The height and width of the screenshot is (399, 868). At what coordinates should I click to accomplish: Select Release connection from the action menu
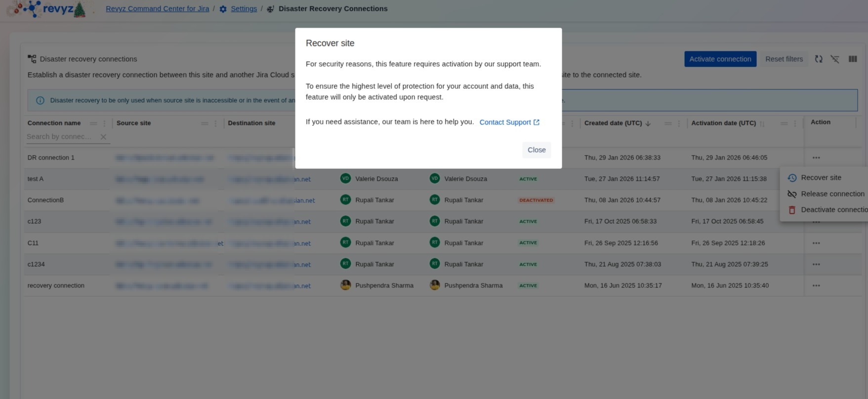832,194
